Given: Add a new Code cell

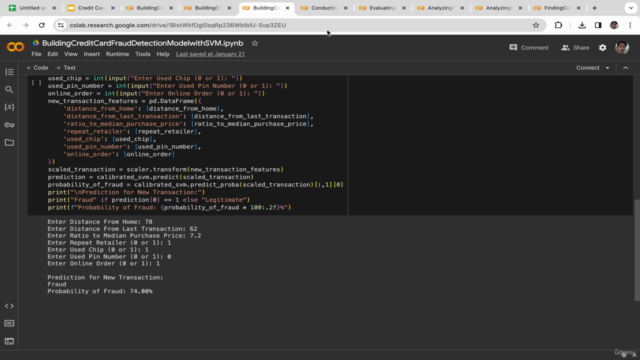Looking at the screenshot, I should (37, 68).
